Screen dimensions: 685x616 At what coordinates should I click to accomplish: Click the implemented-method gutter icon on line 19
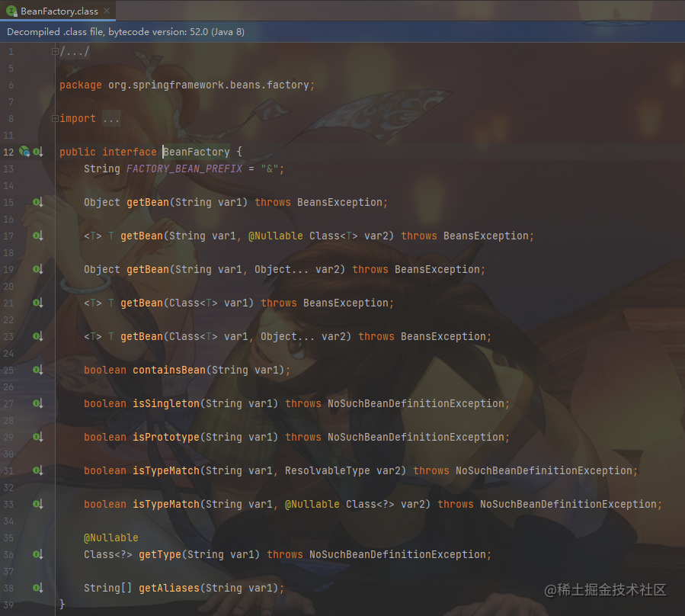coord(38,269)
